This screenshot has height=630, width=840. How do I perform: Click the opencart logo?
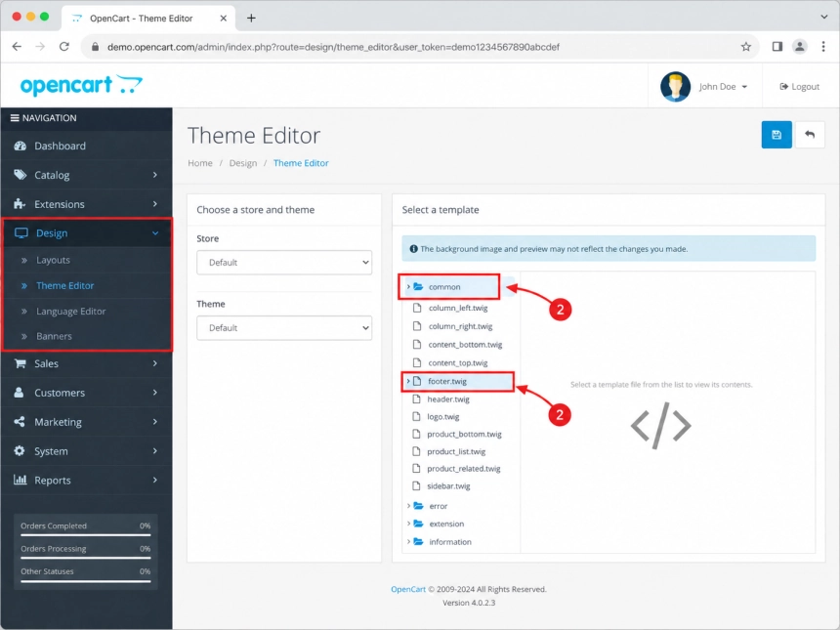pos(81,85)
